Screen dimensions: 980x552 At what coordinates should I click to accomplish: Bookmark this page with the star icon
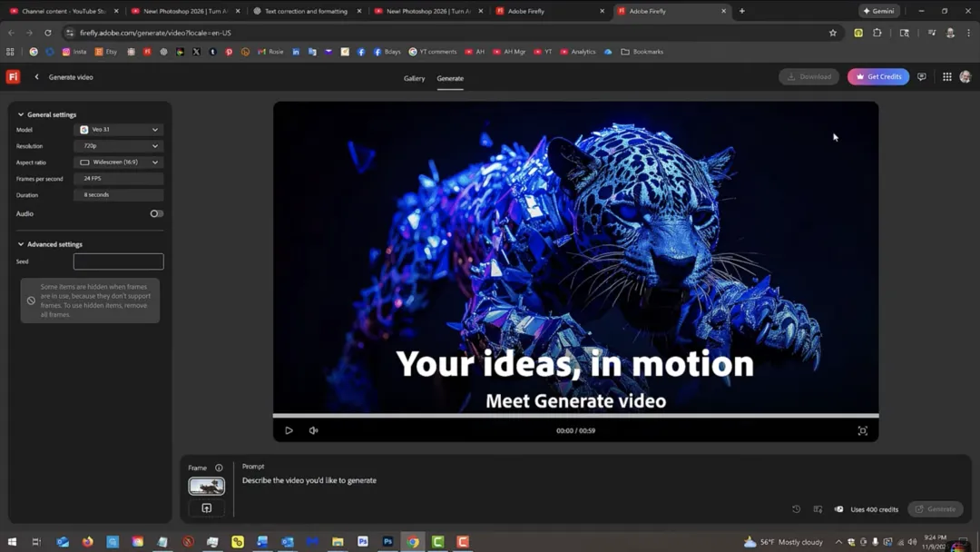pyautogui.click(x=832, y=32)
